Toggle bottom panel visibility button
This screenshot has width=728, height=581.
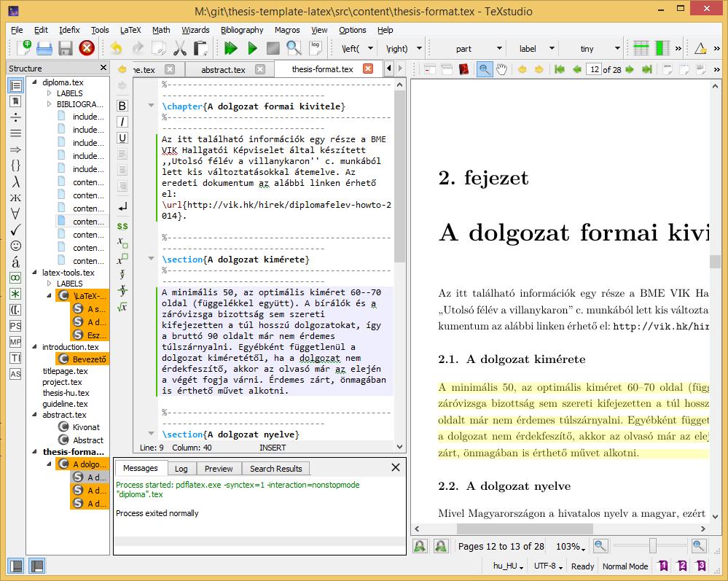(36, 566)
